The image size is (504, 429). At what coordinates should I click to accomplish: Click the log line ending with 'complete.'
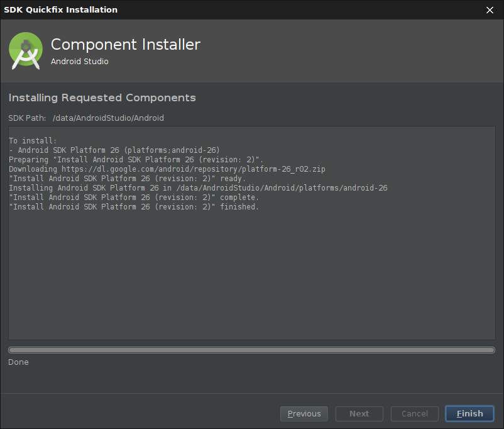134,198
